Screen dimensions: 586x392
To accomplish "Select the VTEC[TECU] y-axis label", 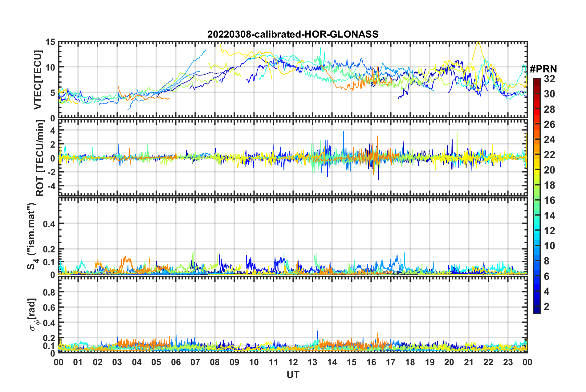I will [38, 80].
